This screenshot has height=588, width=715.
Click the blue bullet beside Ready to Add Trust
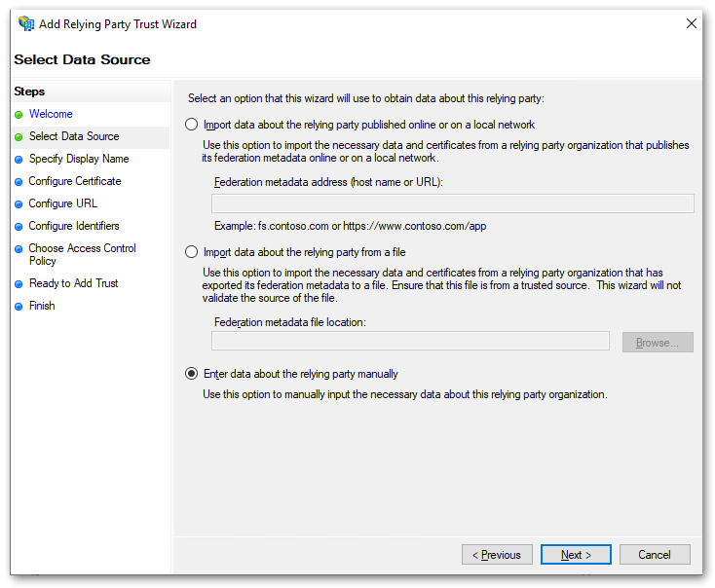point(19,284)
